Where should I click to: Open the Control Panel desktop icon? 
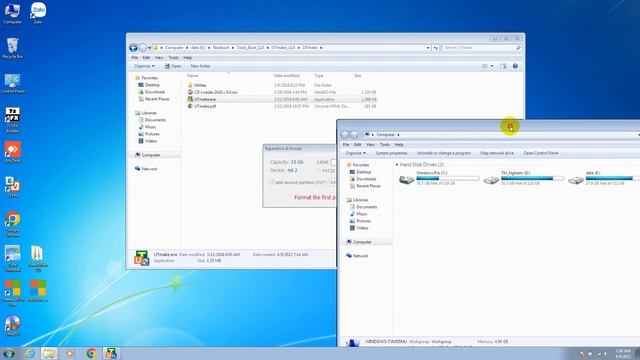pos(12,83)
